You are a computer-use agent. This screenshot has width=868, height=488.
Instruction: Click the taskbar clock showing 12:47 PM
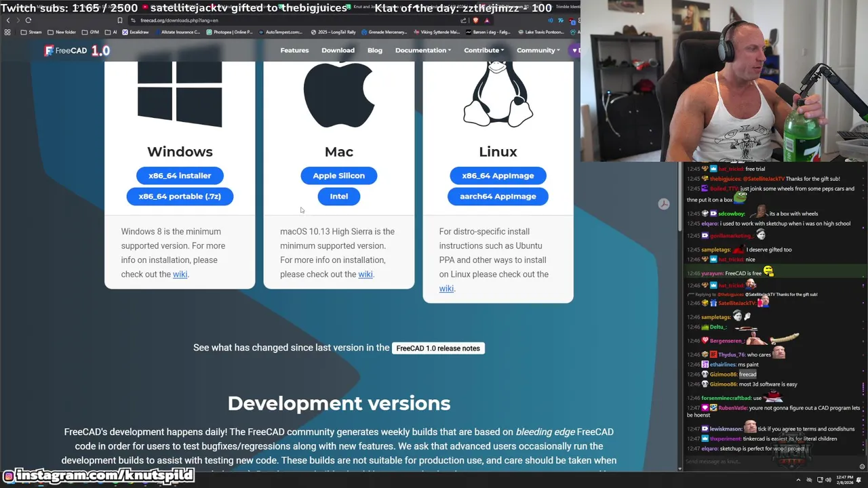pyautogui.click(x=844, y=479)
